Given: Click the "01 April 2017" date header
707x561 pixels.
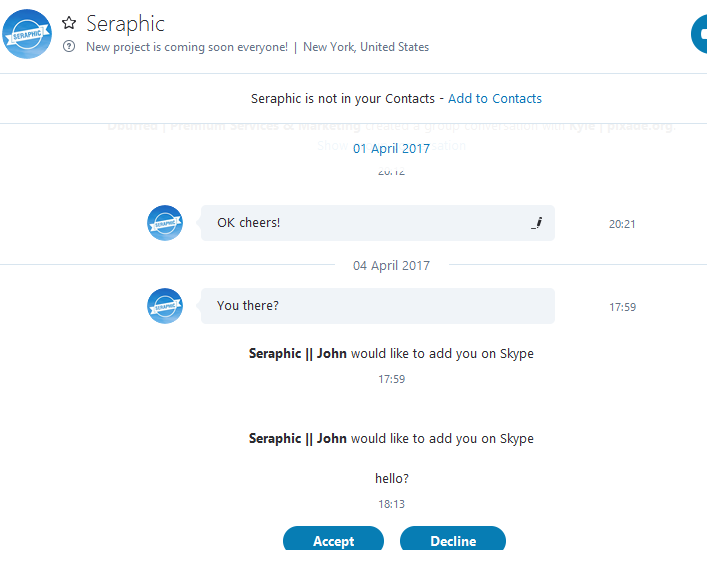Looking at the screenshot, I should click(391, 149).
